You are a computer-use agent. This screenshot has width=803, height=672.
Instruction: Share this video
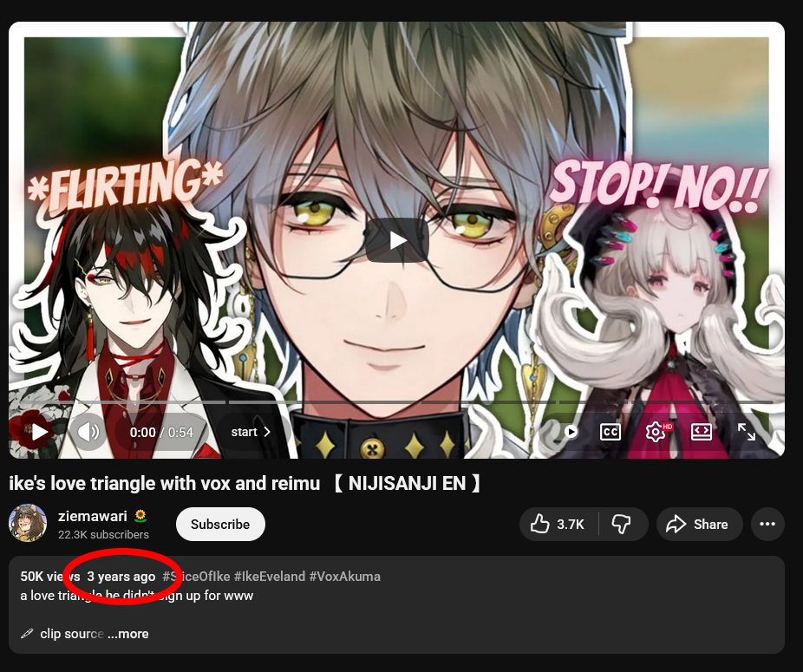click(x=699, y=524)
